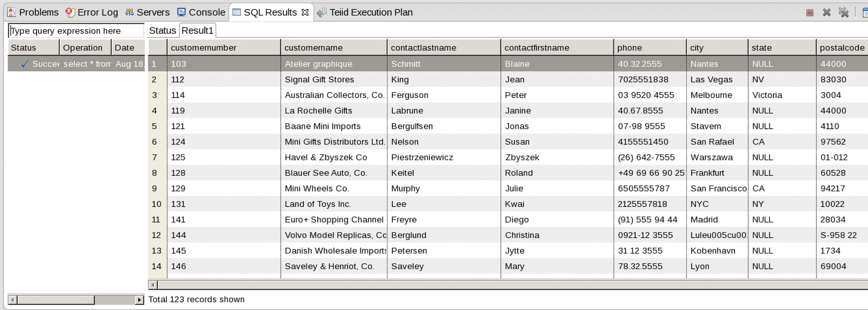
Task: Close the SQL Results tab
Action: (x=306, y=12)
